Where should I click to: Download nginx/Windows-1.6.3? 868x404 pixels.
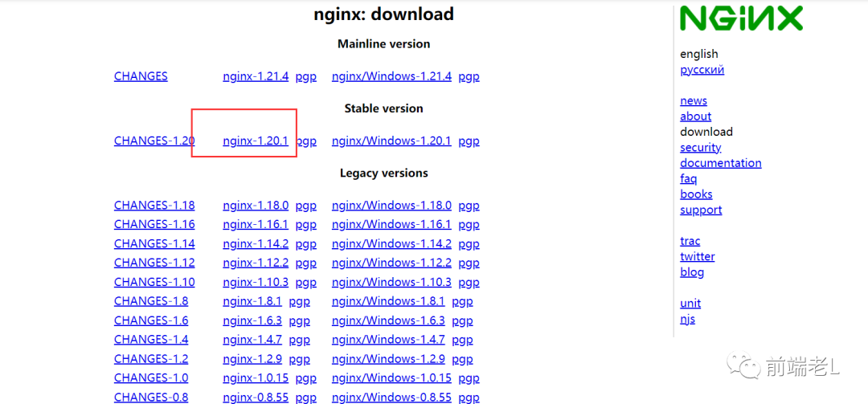click(388, 320)
